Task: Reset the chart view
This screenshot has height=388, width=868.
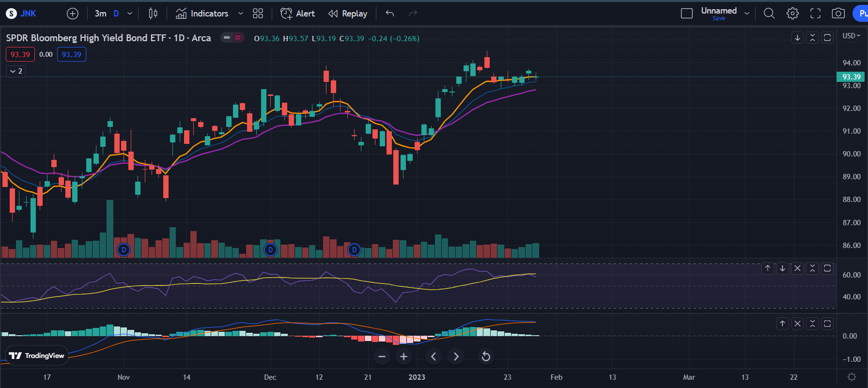Action: pyautogui.click(x=486, y=357)
